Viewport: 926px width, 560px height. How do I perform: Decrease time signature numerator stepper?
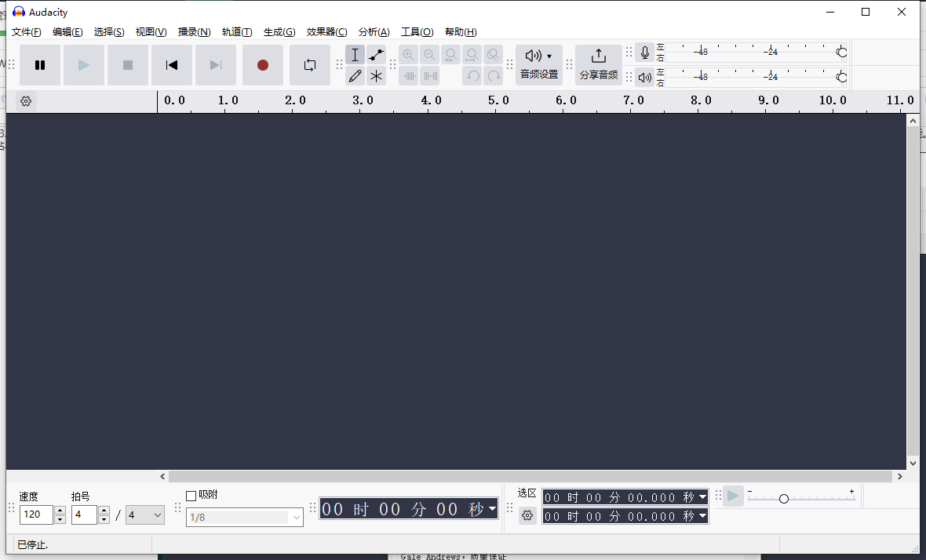tap(104, 519)
